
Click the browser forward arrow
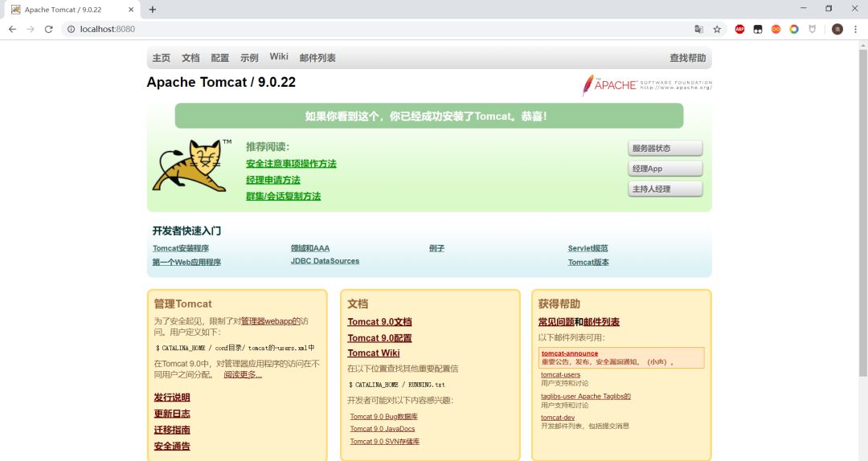[31, 30]
